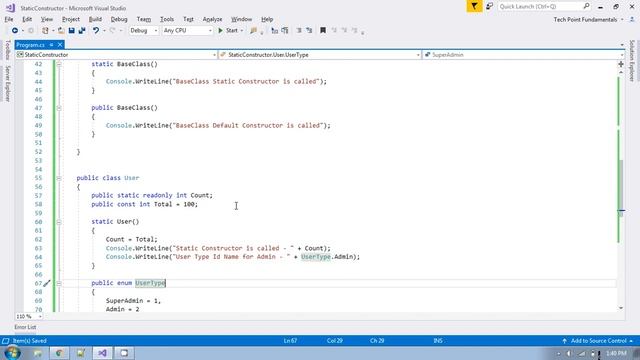Viewport: 640px width, 360px height.
Task: Click the Send Feedback icon beside Quick Launch
Action: [x=489, y=7]
